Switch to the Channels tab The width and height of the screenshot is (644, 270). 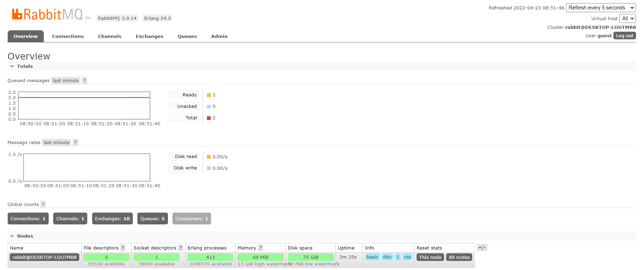110,36
